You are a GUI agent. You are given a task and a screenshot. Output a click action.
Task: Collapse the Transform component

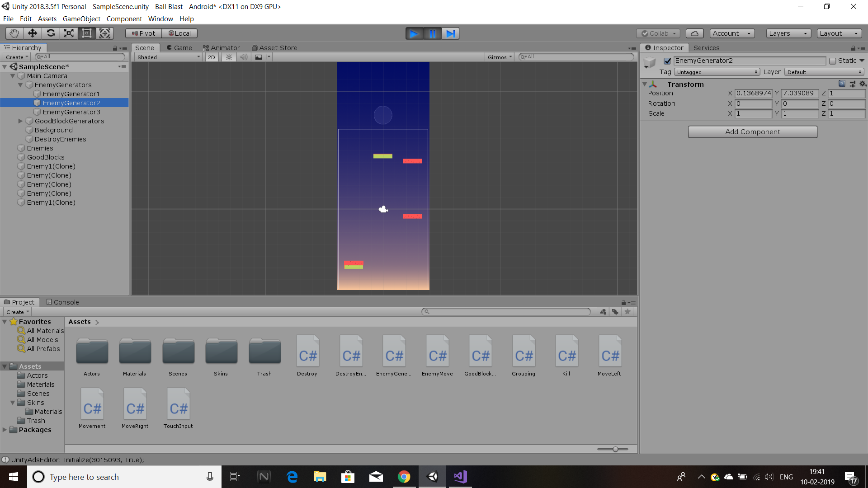coord(645,84)
